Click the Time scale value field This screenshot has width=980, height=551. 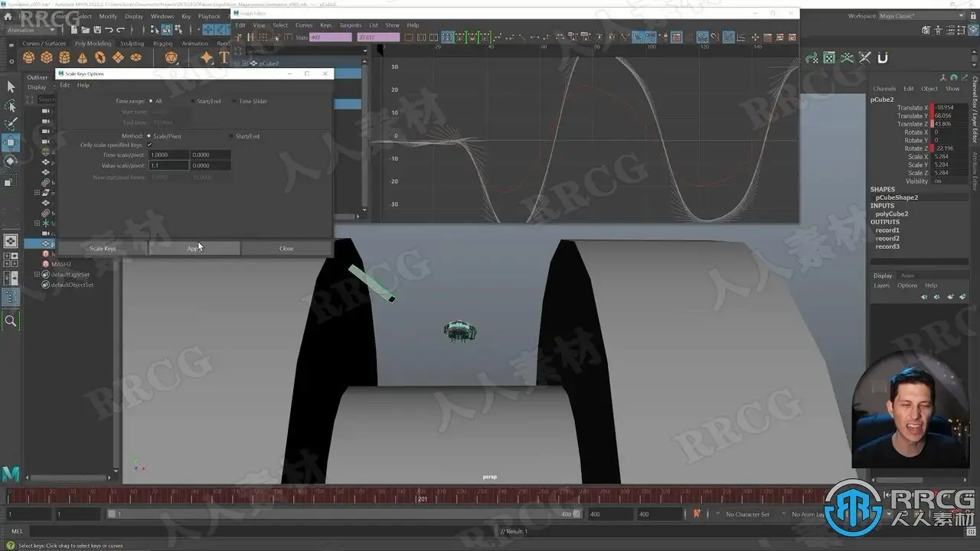[168, 155]
